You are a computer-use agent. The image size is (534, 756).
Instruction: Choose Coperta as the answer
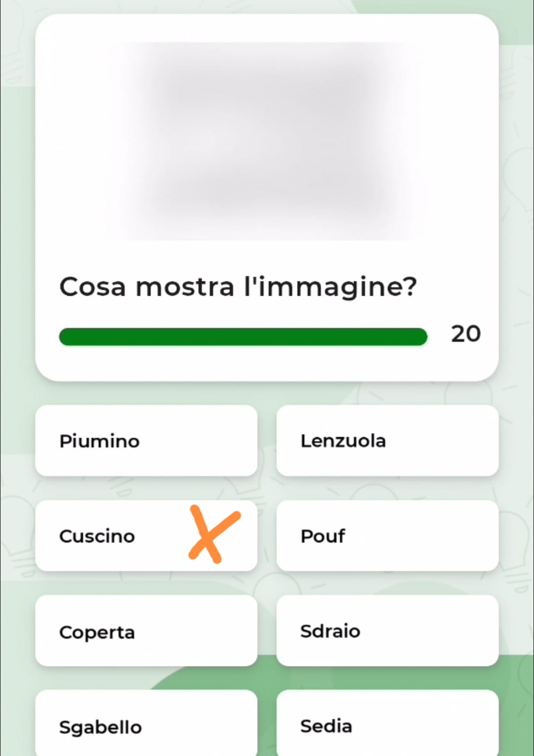[x=146, y=630]
